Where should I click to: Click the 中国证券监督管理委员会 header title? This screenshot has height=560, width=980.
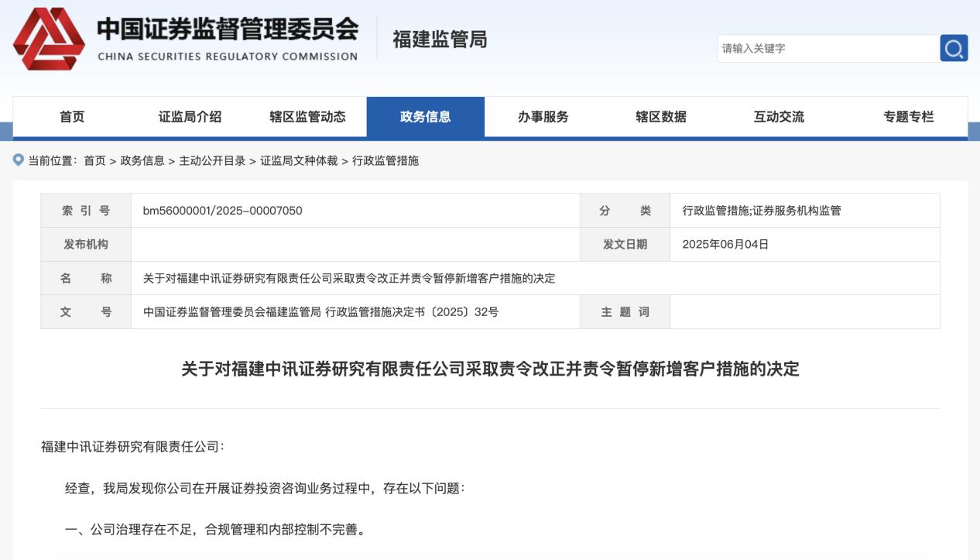click(x=228, y=29)
